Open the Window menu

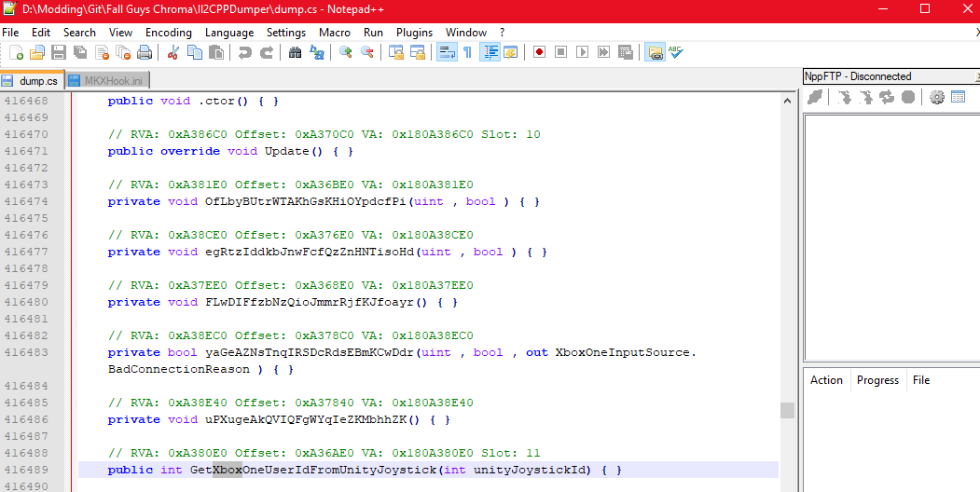pyautogui.click(x=466, y=33)
